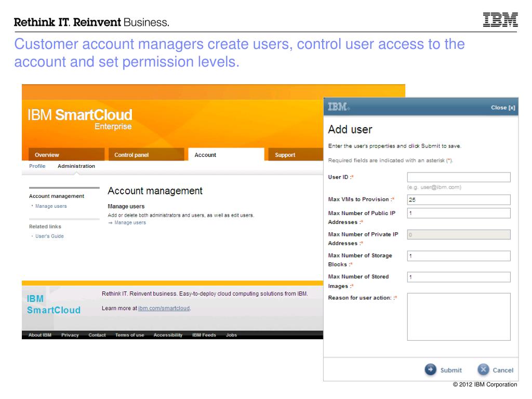Click the Submit button label
This screenshot has height=399, width=532.
point(451,370)
